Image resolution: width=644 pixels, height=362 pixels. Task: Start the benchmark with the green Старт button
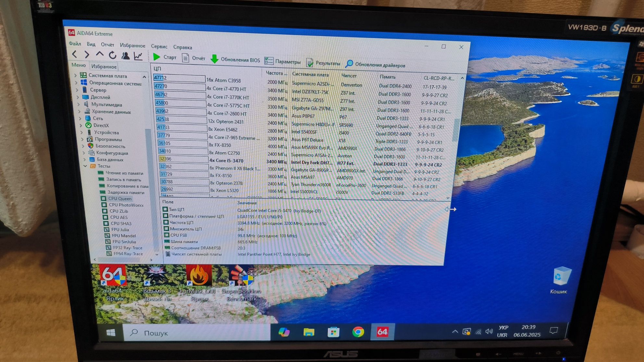tap(165, 57)
